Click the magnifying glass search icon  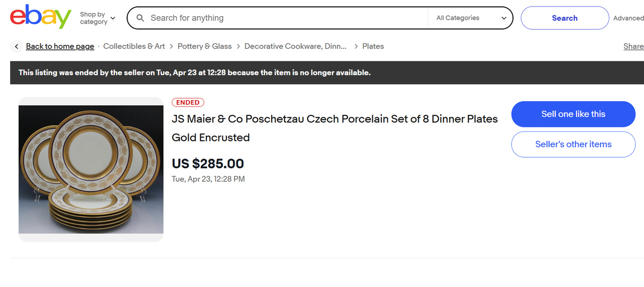140,18
